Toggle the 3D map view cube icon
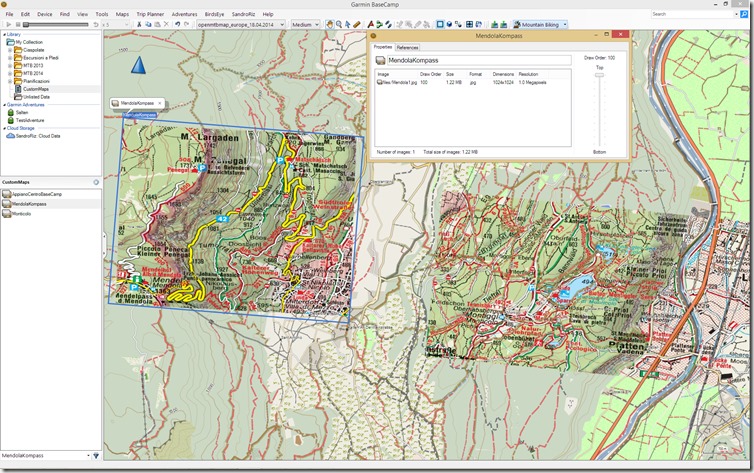The image size is (754, 473). pos(449,24)
